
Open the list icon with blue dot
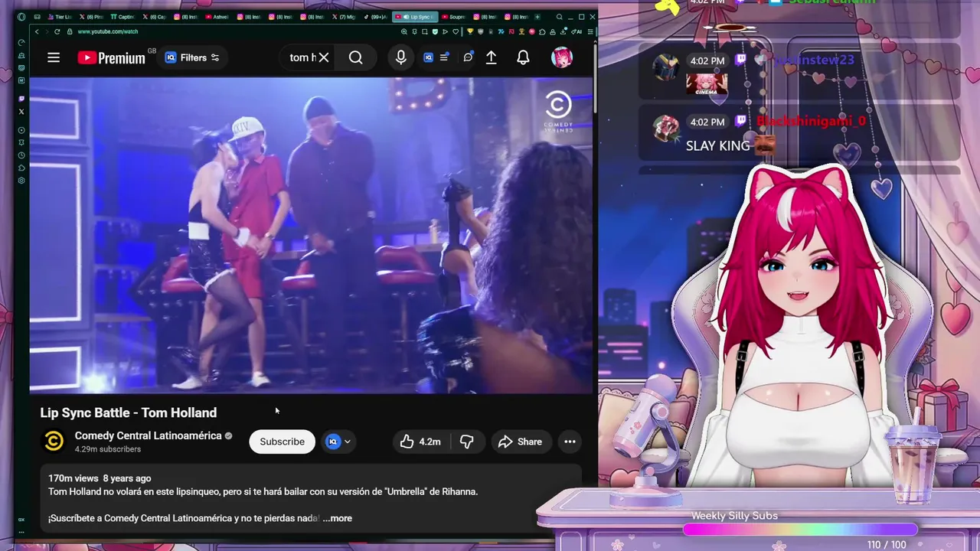(x=444, y=57)
